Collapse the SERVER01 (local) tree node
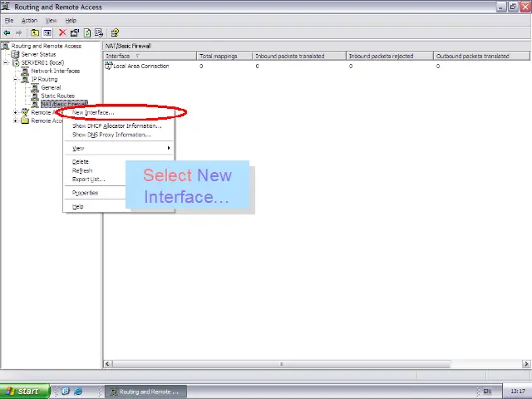 tap(6, 63)
